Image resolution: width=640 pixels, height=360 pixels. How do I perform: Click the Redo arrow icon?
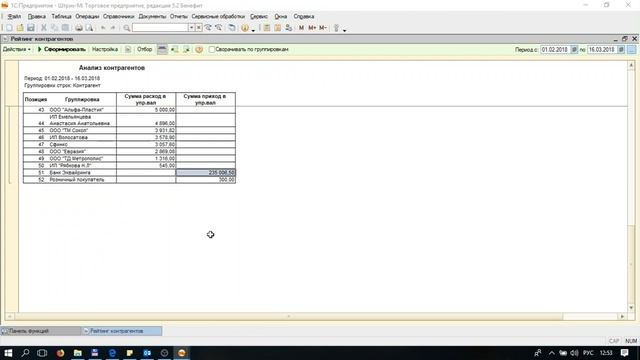tap(113, 28)
